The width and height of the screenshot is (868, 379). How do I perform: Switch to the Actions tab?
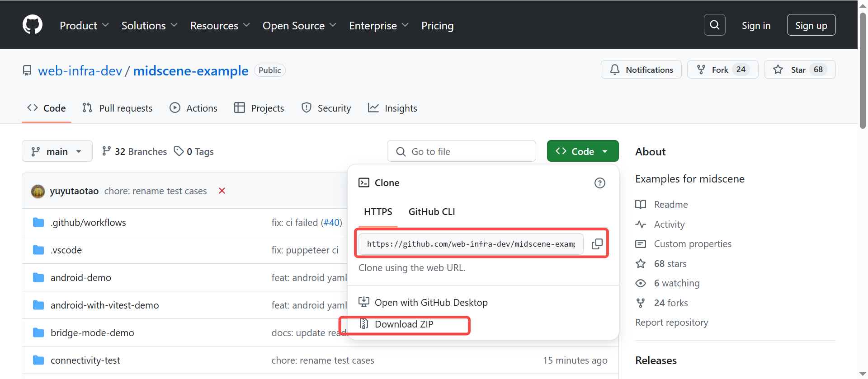[x=193, y=108]
